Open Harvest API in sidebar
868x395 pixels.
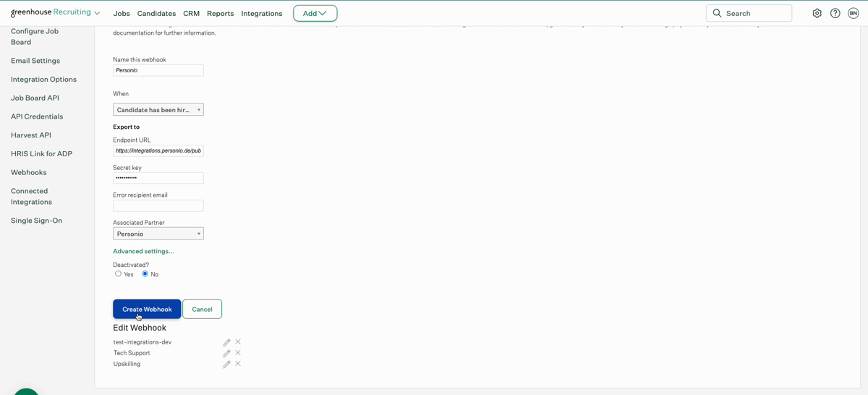point(31,135)
